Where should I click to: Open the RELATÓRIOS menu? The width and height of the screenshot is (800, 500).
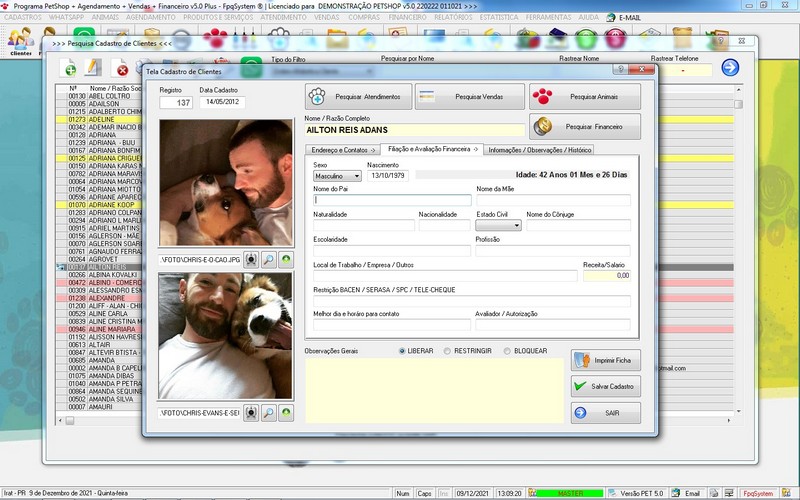click(453, 17)
